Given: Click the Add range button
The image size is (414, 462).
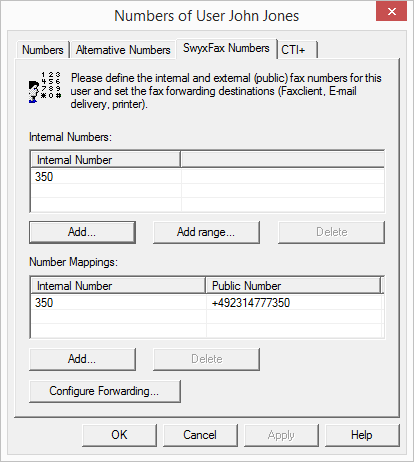Looking at the screenshot, I should click(x=206, y=232).
